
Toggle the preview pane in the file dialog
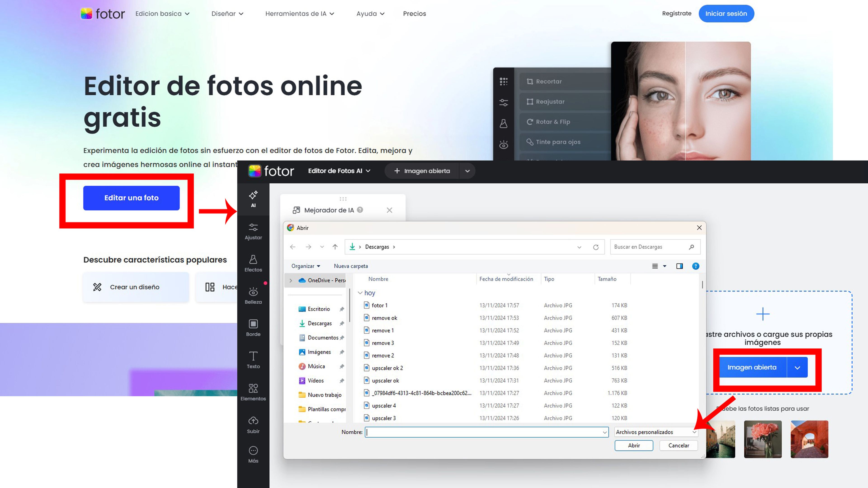pos(680,266)
